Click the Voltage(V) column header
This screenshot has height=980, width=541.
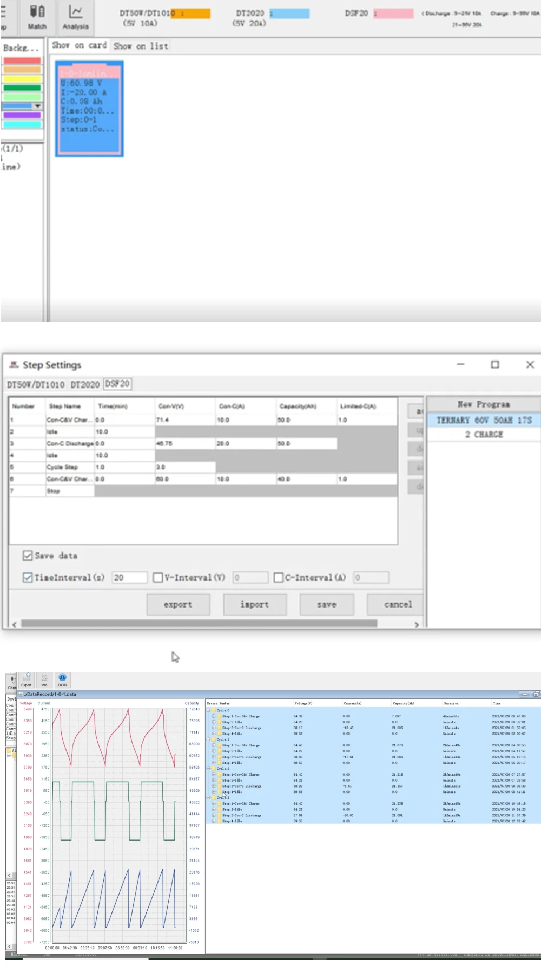pyautogui.click(x=317, y=703)
